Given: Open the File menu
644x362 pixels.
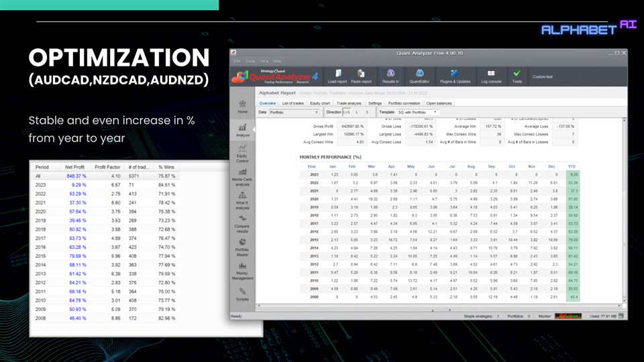Looking at the screenshot, I should (x=237, y=61).
